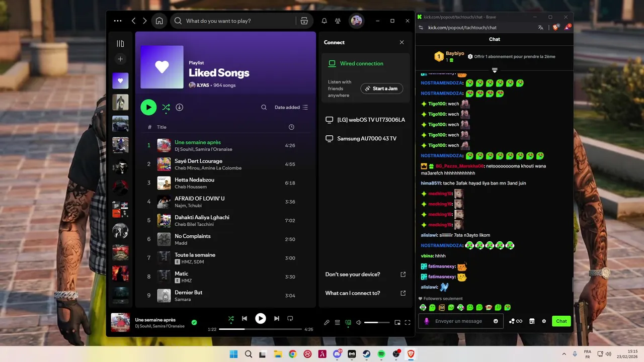Select track Matic
This screenshot has height=362, width=644.
tap(225, 277)
